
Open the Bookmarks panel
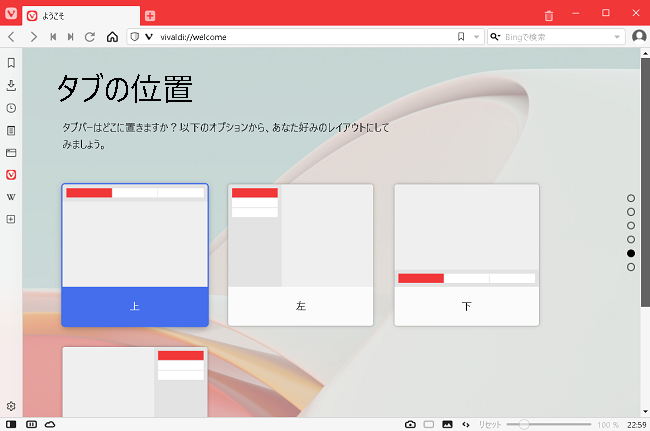point(11,63)
